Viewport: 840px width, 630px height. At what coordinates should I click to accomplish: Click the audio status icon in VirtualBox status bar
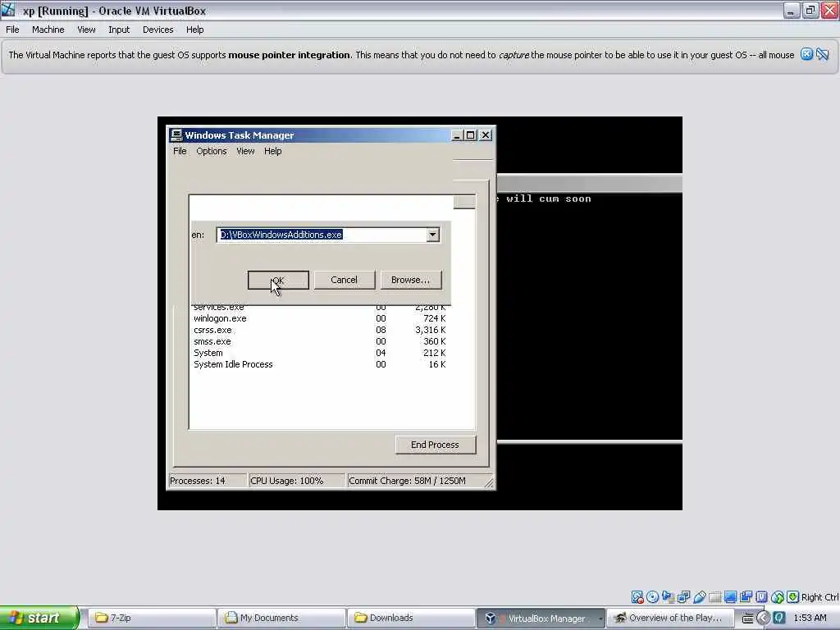pos(668,597)
